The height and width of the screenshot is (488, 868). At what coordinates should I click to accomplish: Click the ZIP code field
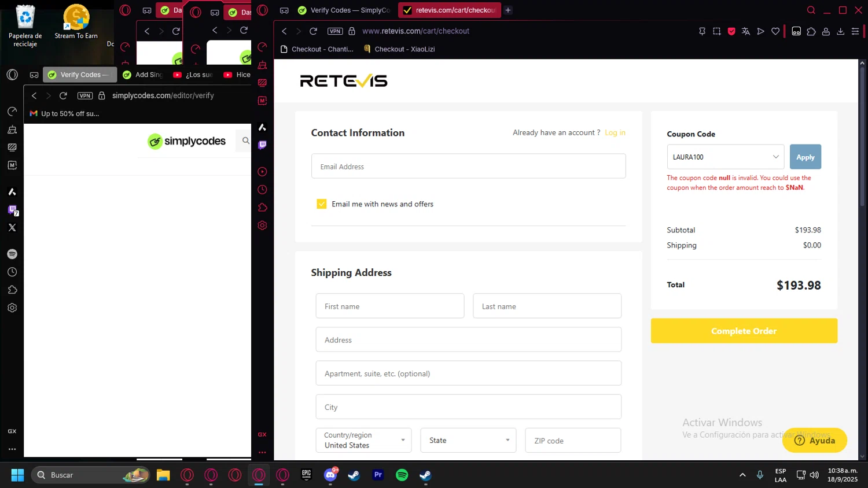pyautogui.click(x=573, y=440)
